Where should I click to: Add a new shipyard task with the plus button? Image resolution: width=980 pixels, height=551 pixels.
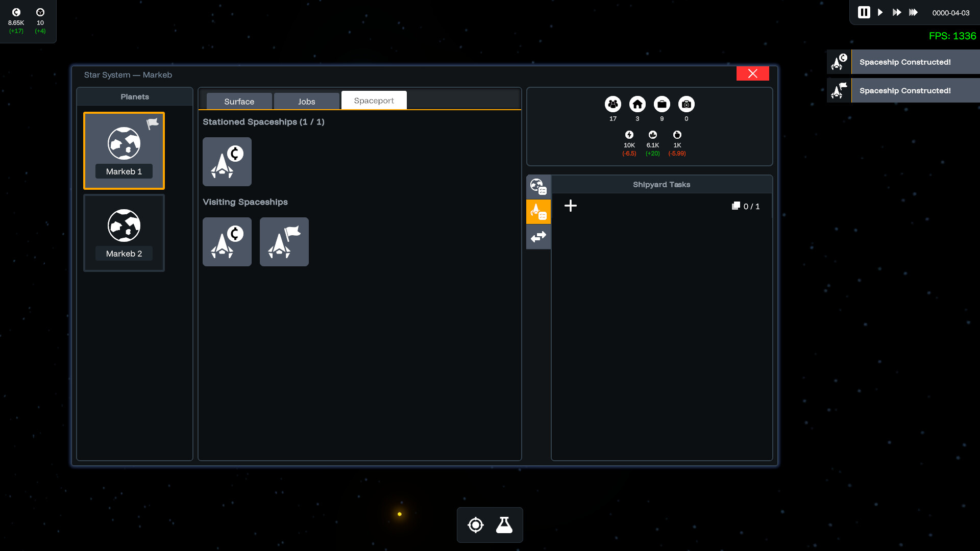[571, 206]
